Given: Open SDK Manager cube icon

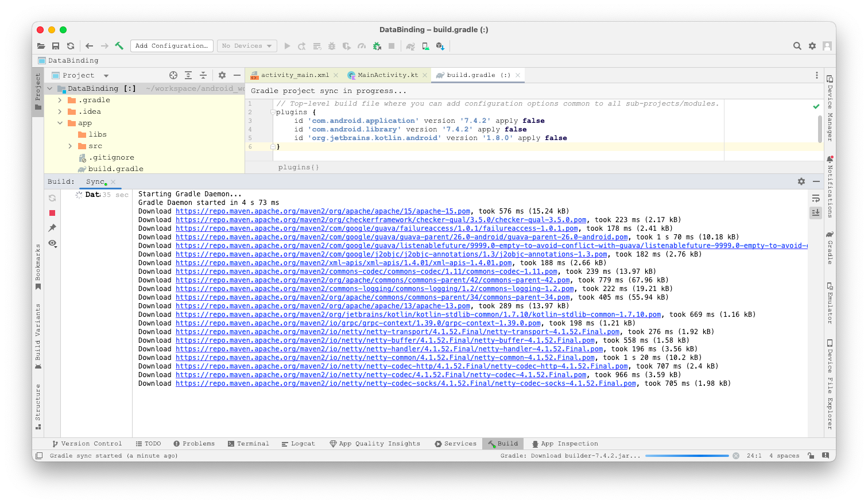Looking at the screenshot, I should coord(440,46).
